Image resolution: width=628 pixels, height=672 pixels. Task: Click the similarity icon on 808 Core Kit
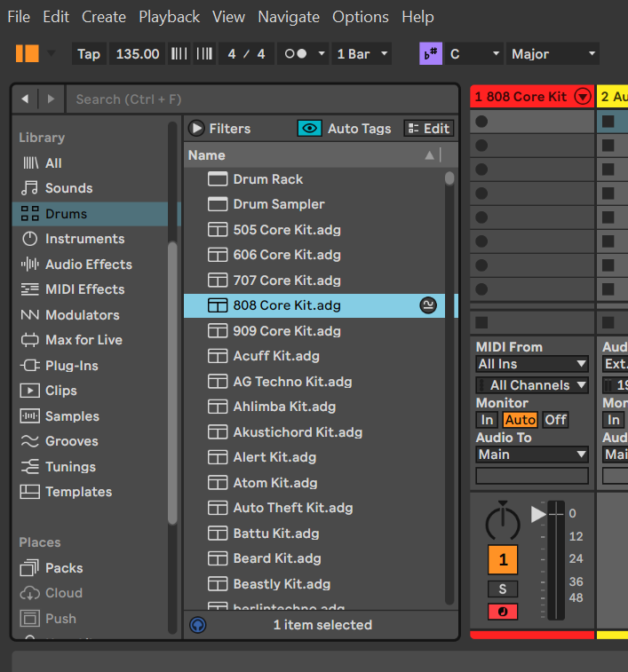[428, 305]
